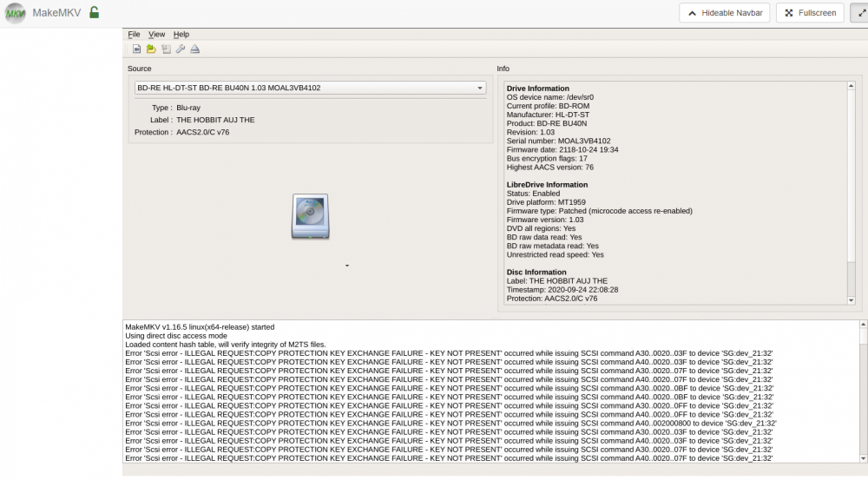
Task: Click 'OS device name: /dev/sr0' line
Action: pyautogui.click(x=550, y=97)
